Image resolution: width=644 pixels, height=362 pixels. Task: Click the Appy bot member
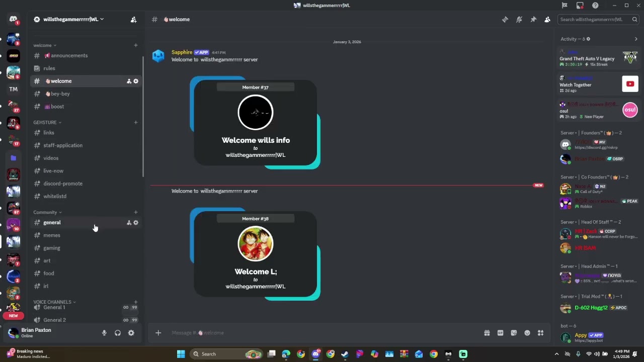tap(598, 337)
